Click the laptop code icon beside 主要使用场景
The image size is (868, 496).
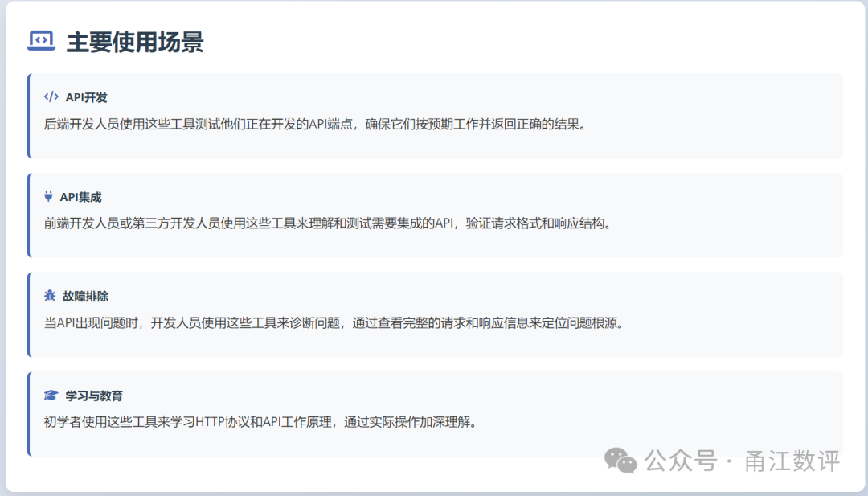coord(41,41)
